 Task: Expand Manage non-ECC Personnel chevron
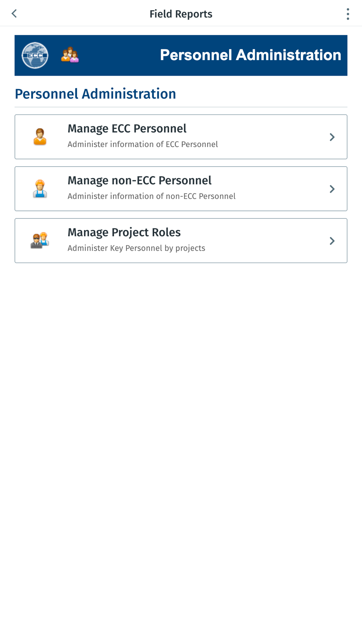(332, 189)
